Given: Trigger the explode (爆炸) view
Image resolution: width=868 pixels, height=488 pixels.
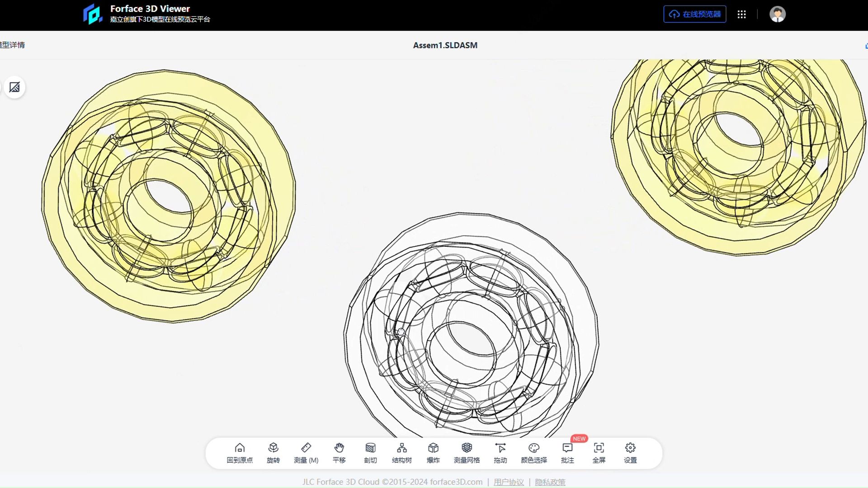Looking at the screenshot, I should 433,452.
